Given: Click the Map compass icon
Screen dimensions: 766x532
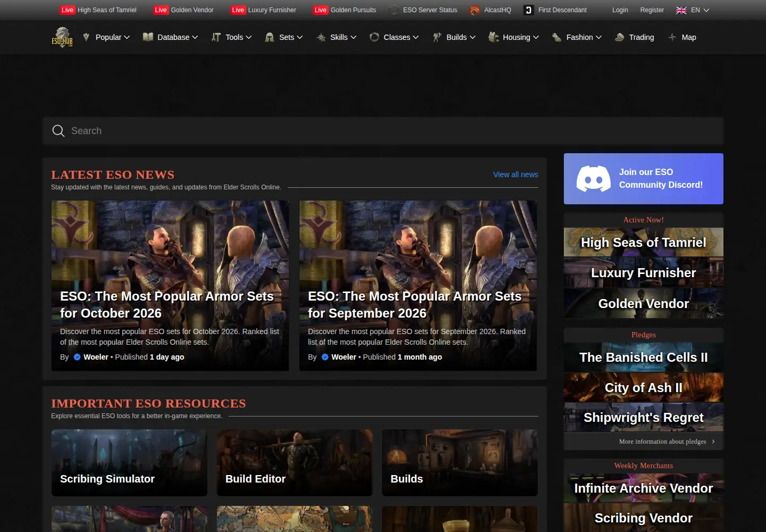Looking at the screenshot, I should [672, 37].
